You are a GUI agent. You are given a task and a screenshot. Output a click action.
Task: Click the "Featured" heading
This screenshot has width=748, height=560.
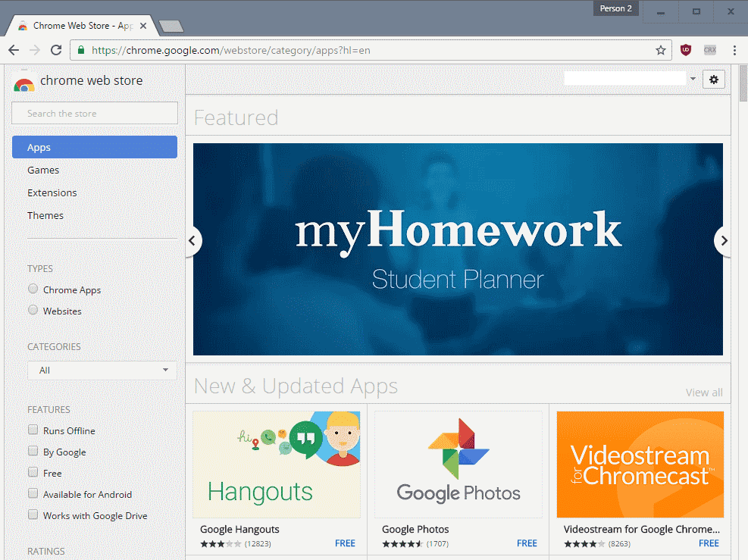[236, 117]
